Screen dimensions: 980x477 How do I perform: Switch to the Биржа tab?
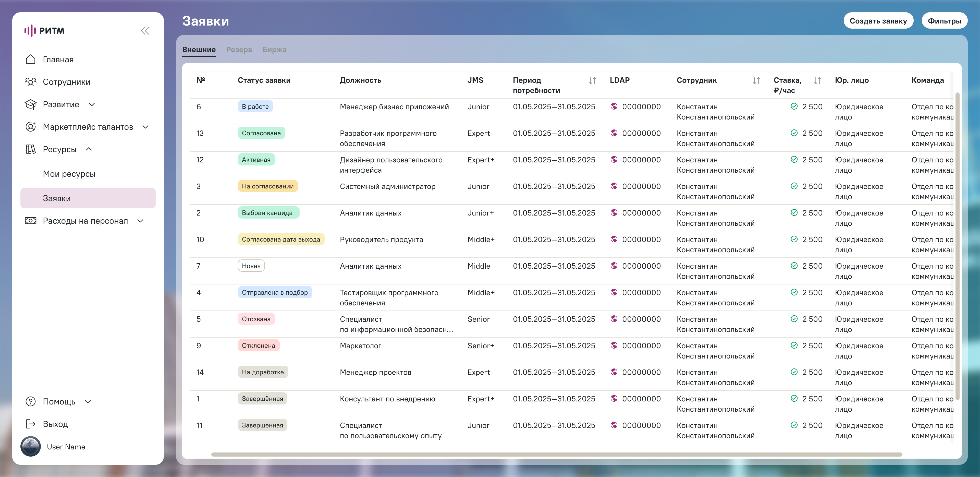point(274,50)
